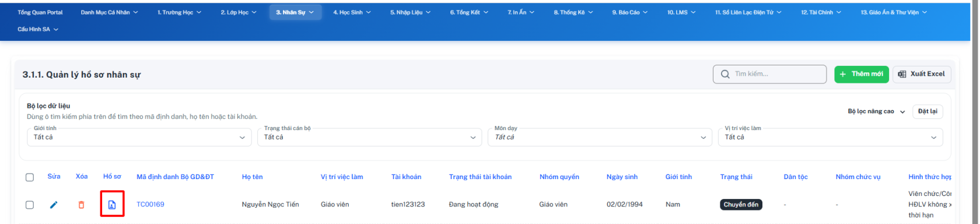The width and height of the screenshot is (980, 224).
Task: Open the 6. Tổng Kết menu
Action: click(469, 12)
